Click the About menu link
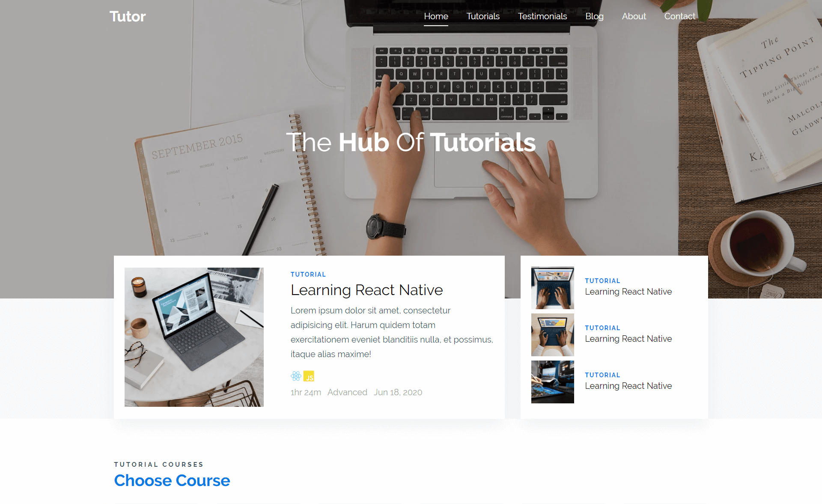 coord(634,16)
